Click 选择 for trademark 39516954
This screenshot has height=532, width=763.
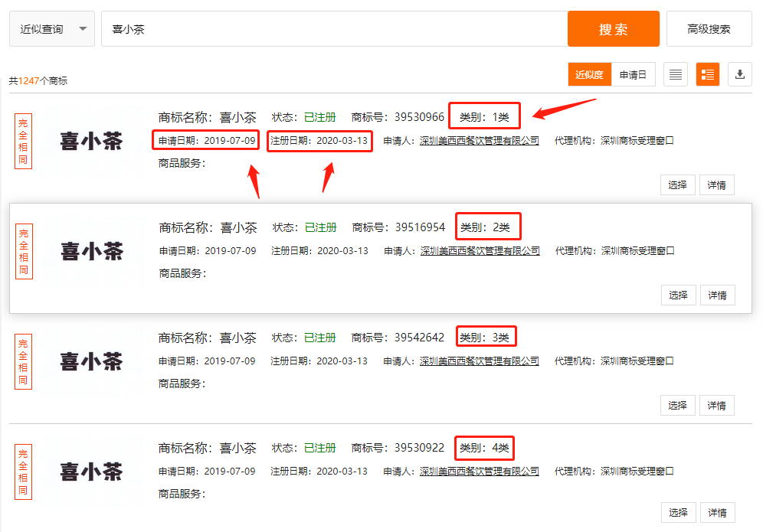pyautogui.click(x=678, y=295)
